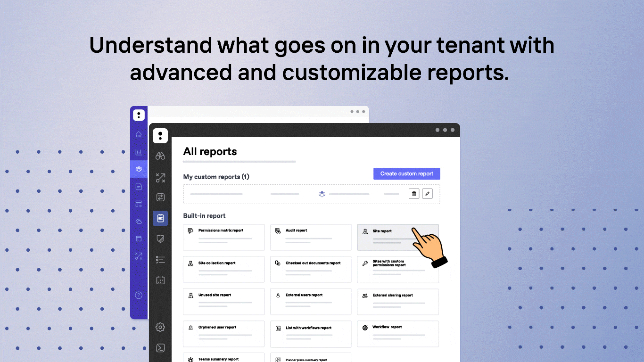Open the External users report
The width and height of the screenshot is (644, 362).
click(x=311, y=301)
